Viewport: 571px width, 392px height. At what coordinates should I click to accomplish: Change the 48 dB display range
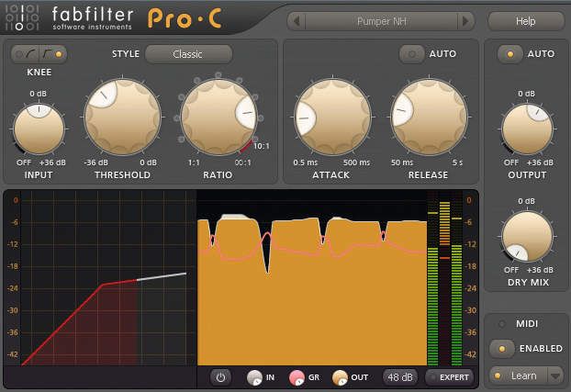[x=400, y=377]
